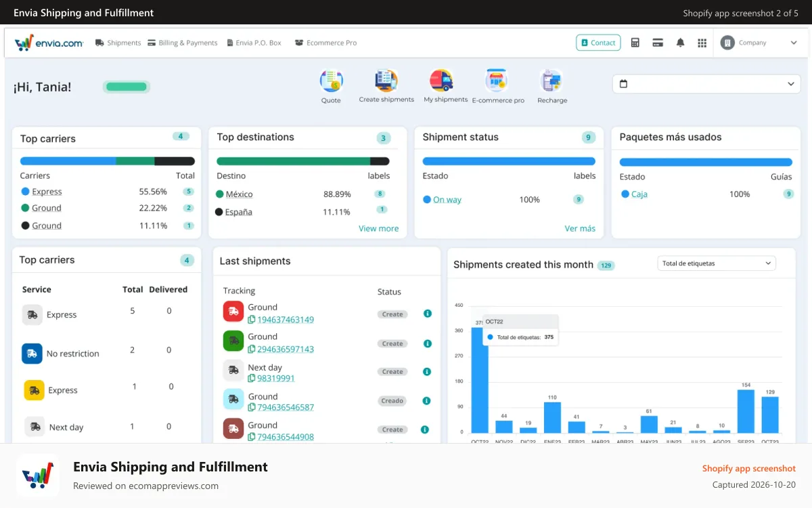Image resolution: width=812 pixels, height=508 pixels.
Task: Copy tracking number 194637463149
Action: pyautogui.click(x=252, y=320)
